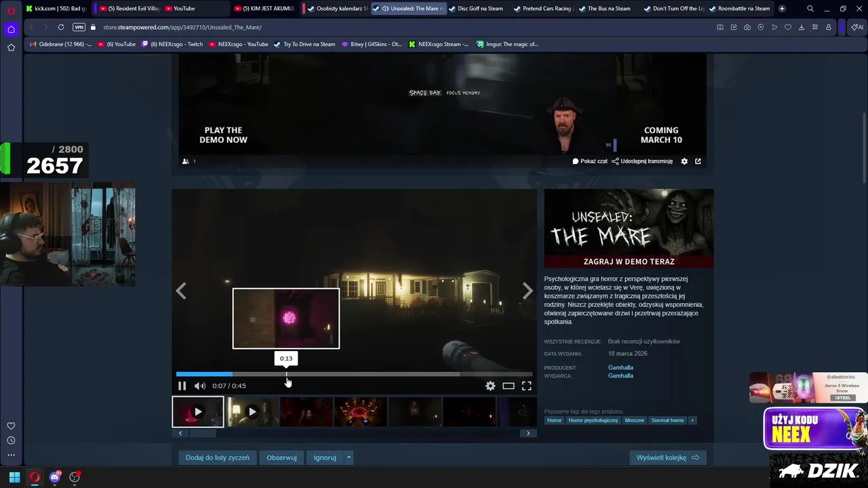Image resolution: width=868 pixels, height=488 pixels.
Task: Click Udostępnij transmisję share link
Action: pos(642,161)
